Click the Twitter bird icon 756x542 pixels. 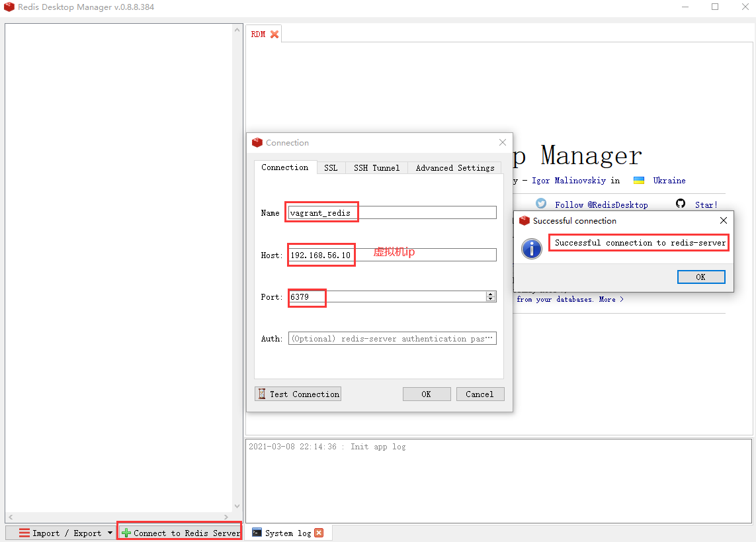[x=541, y=203]
